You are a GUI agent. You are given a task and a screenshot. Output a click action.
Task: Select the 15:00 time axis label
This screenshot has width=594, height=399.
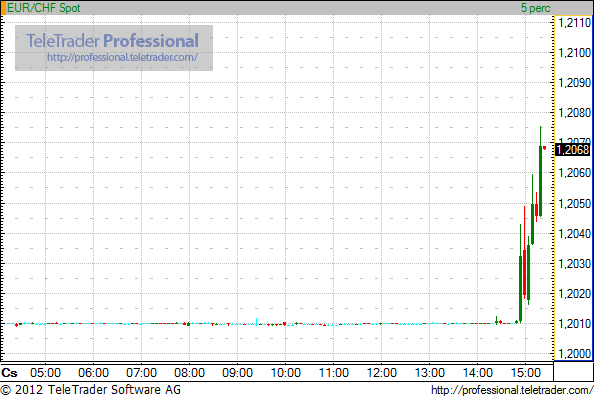point(526,373)
